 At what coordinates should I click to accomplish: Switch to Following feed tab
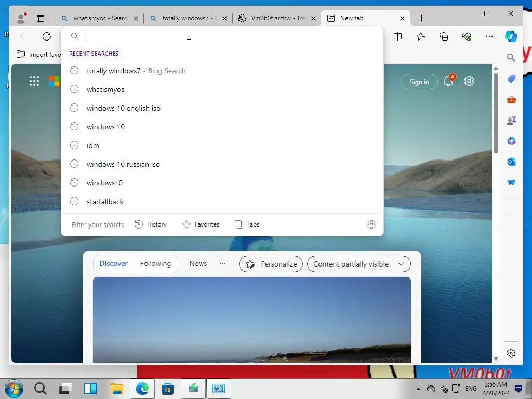[x=155, y=263]
